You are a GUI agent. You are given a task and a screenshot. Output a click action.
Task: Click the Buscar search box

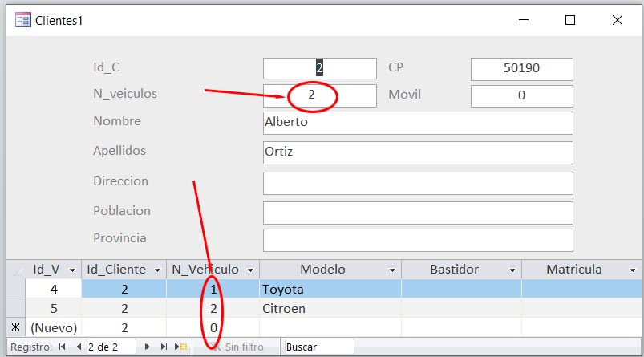coord(318,347)
